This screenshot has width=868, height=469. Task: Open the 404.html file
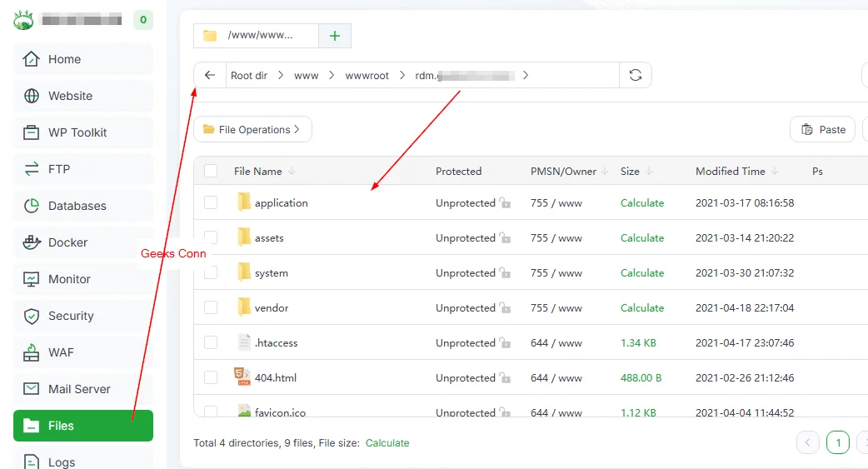(x=276, y=377)
